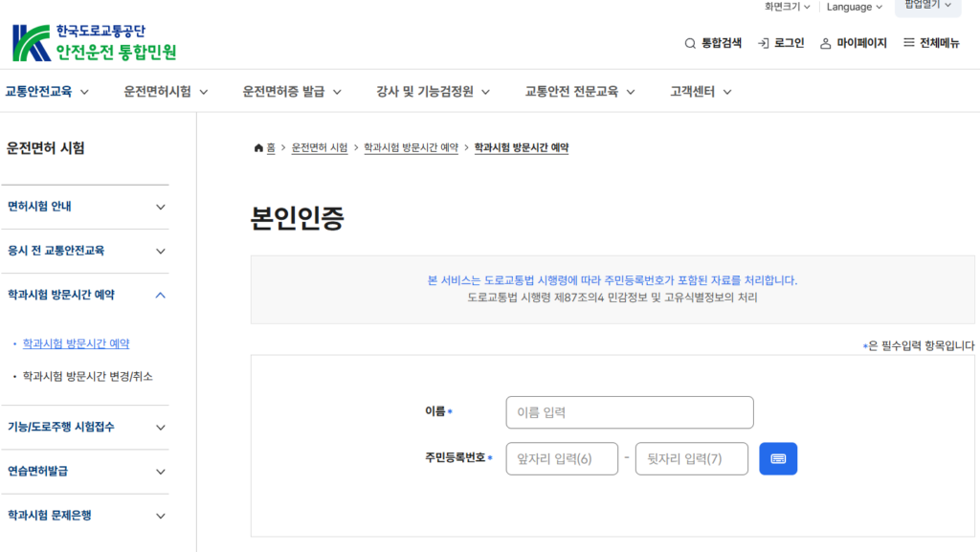Open the blue virtual keyboard button
The width and height of the screenshot is (980, 552).
[x=778, y=459]
